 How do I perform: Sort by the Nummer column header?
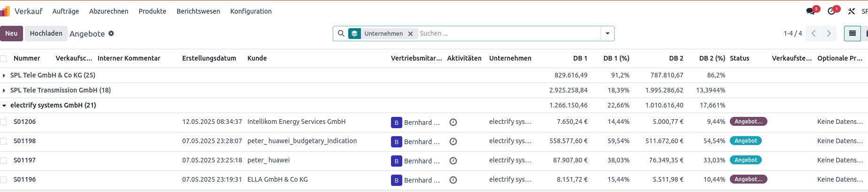coord(27,58)
